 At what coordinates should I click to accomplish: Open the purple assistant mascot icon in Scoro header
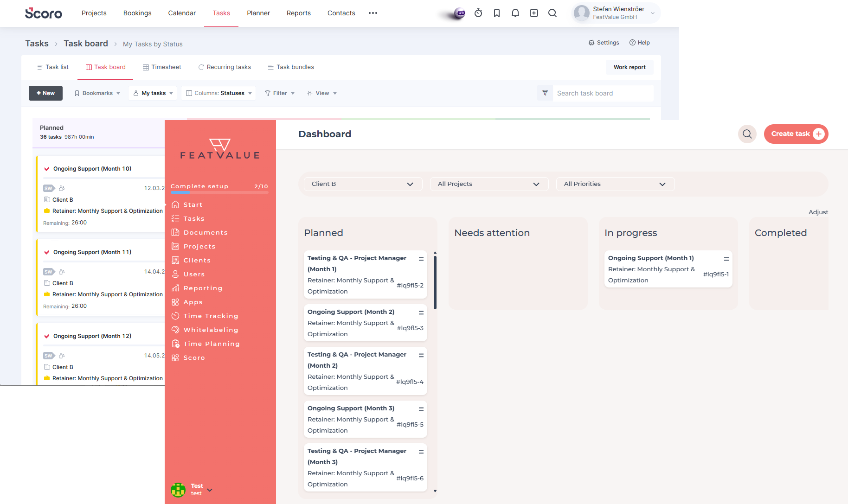click(x=459, y=13)
